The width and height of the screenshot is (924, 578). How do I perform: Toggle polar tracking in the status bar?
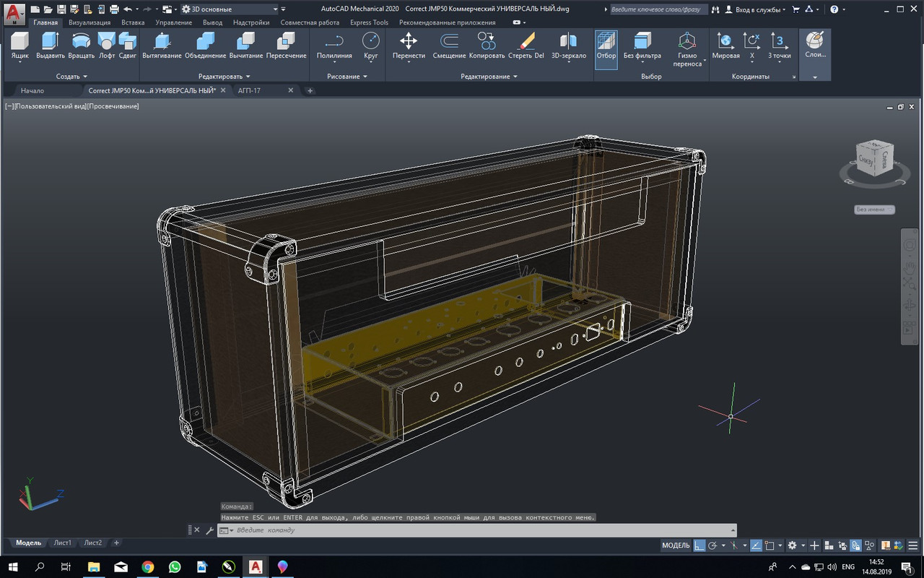click(712, 545)
